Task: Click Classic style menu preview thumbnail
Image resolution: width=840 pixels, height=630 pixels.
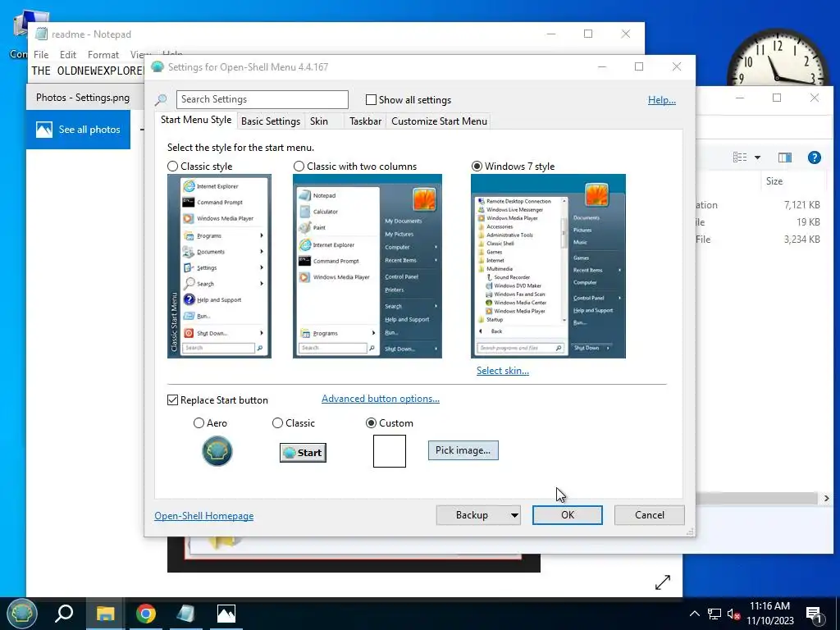Action: (219, 267)
